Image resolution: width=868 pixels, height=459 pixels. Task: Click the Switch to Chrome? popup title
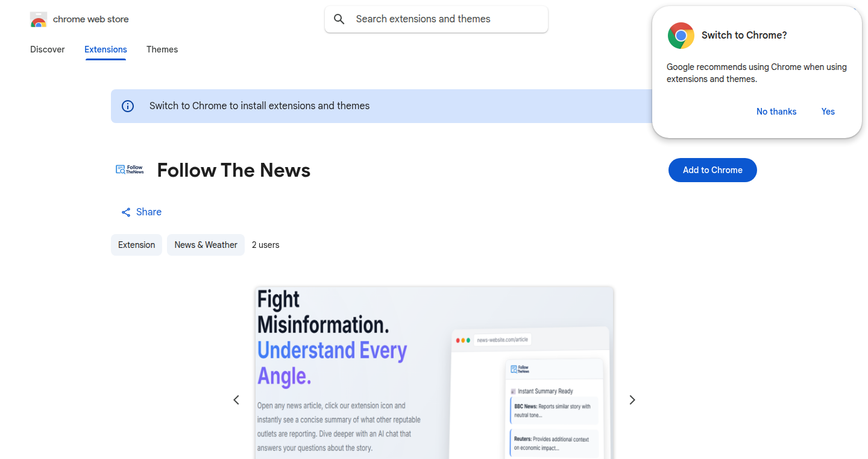(x=744, y=36)
